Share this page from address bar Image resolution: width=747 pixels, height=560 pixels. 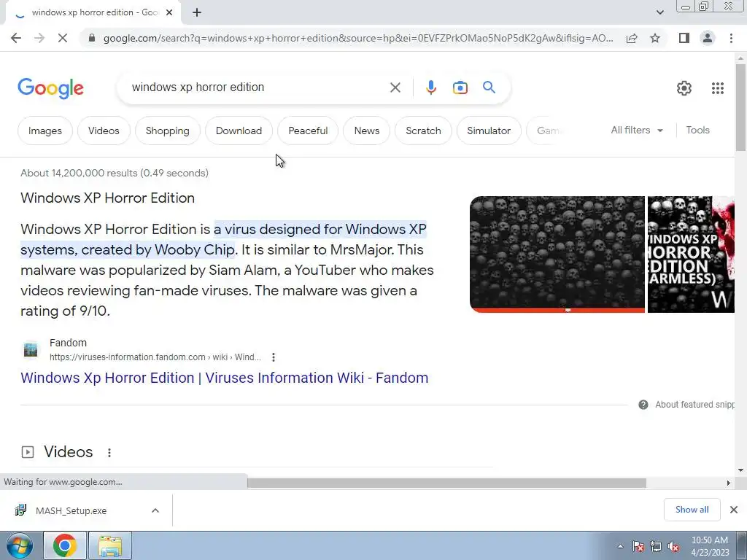tap(632, 38)
